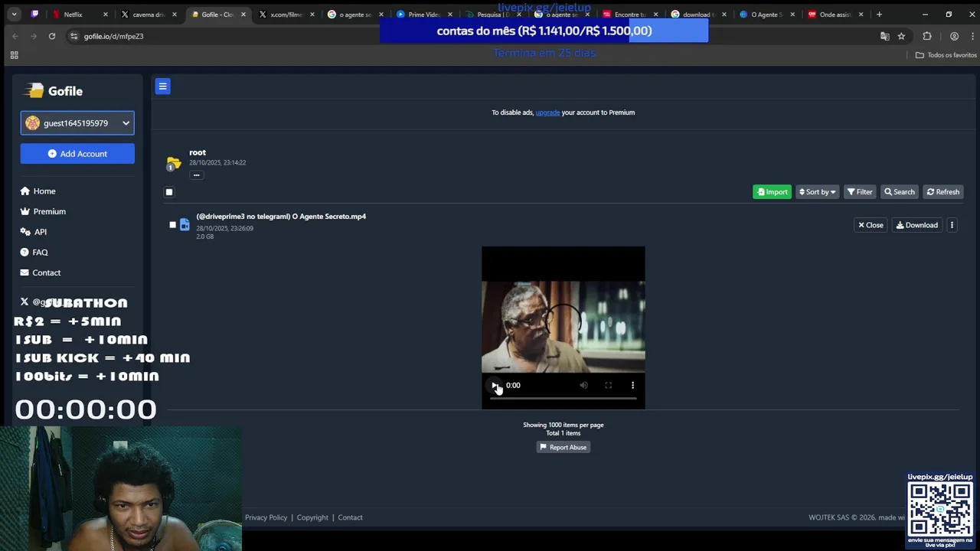Enter fullscreen on the video player
This screenshot has width=980, height=551.
[608, 386]
